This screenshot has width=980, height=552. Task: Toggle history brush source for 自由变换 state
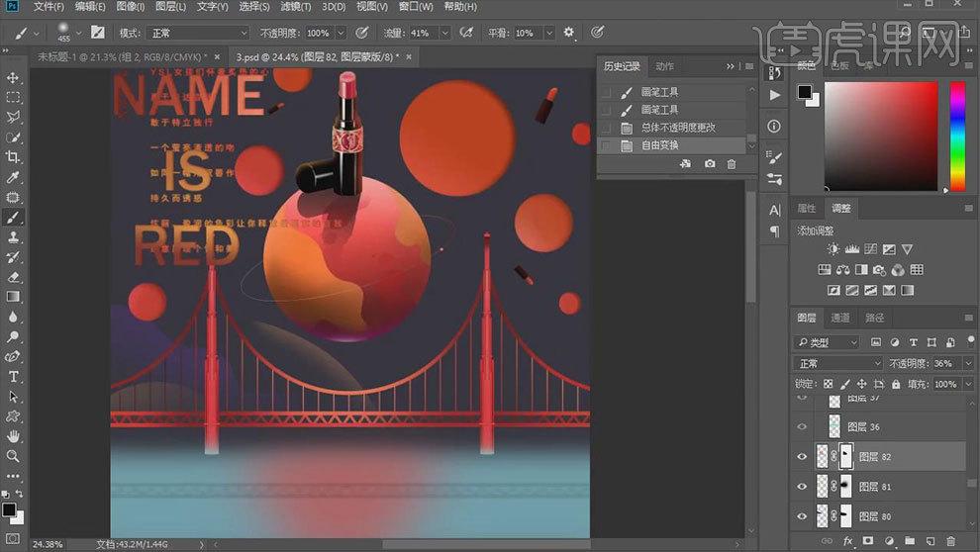coord(606,144)
